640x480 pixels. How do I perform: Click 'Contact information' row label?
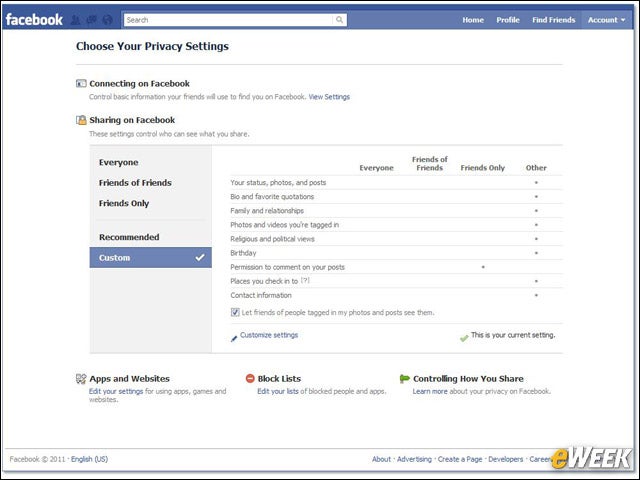pos(261,296)
